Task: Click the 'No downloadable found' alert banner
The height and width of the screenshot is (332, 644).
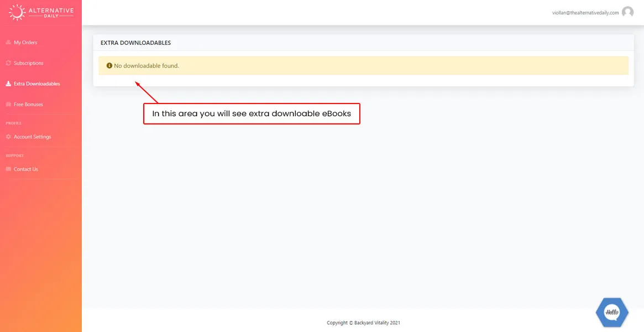Action: tap(363, 66)
